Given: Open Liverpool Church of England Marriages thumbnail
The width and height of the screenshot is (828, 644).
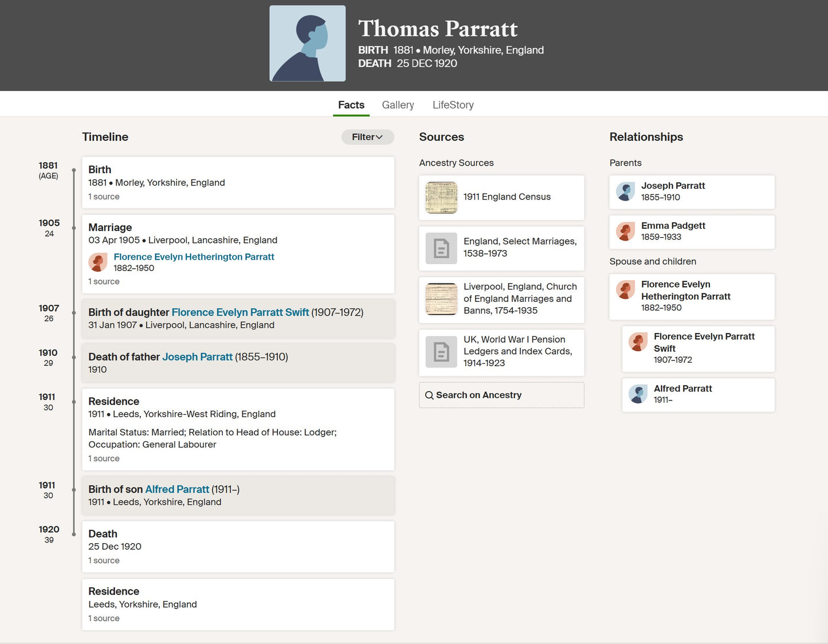Looking at the screenshot, I should tap(441, 299).
